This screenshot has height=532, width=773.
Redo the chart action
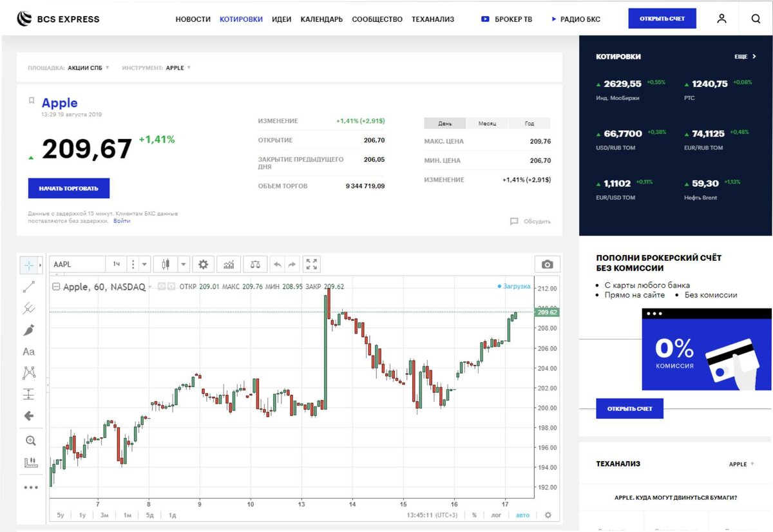click(x=292, y=264)
